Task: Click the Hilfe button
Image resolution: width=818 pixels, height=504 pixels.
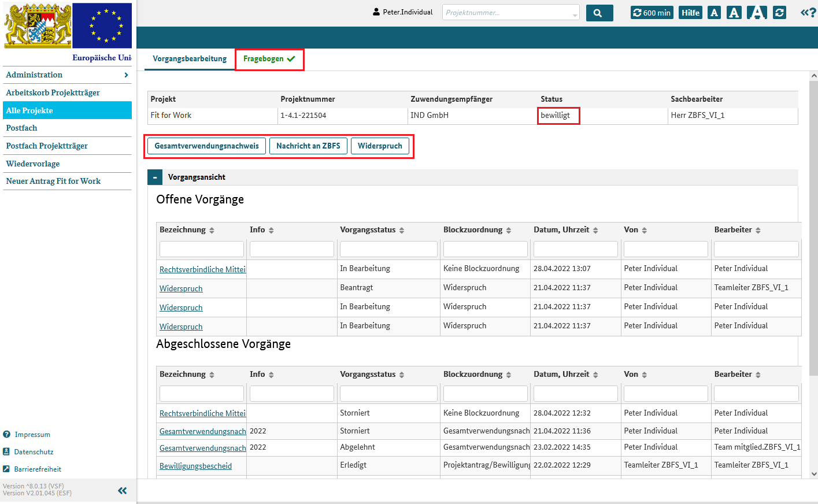Action: [690, 13]
